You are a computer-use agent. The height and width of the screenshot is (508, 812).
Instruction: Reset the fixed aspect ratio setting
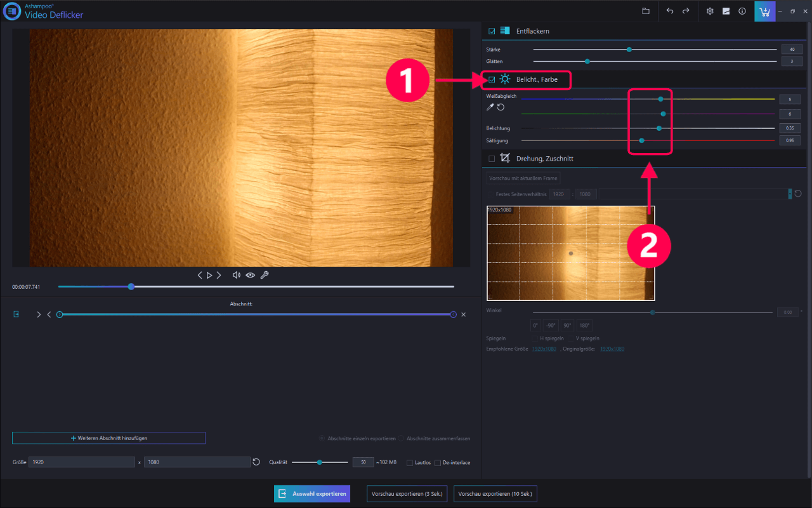(798, 194)
